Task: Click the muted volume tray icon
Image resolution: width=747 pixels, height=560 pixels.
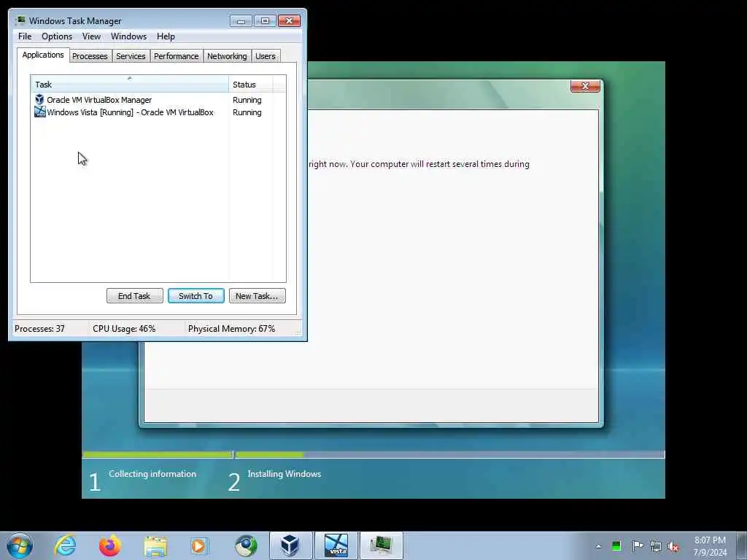Action: pos(673,546)
